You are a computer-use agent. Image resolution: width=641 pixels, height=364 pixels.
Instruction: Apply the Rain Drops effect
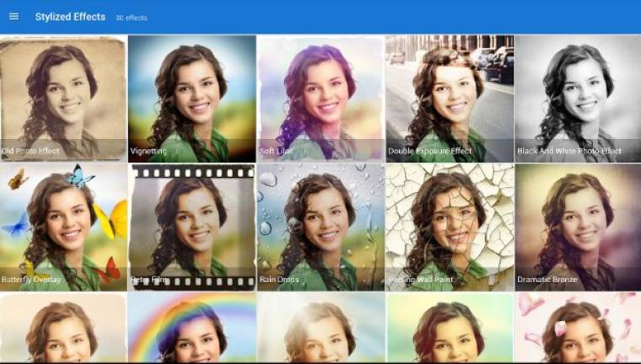pos(320,227)
